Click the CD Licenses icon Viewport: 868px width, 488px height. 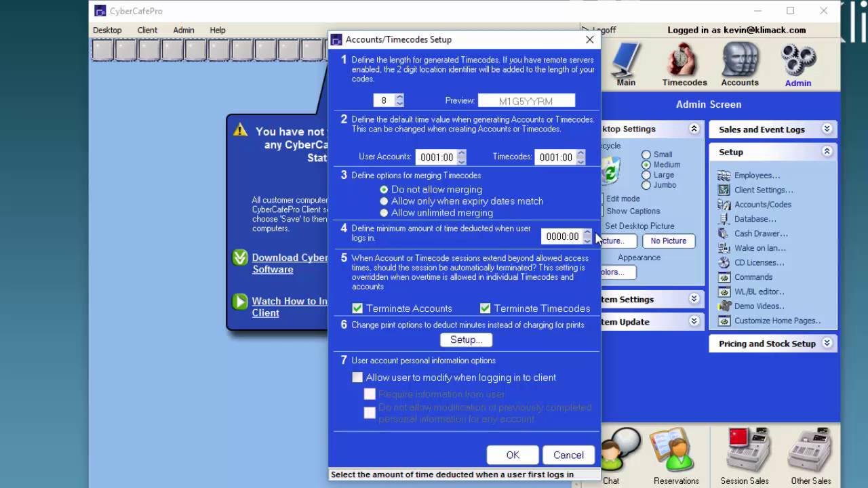[x=724, y=262]
